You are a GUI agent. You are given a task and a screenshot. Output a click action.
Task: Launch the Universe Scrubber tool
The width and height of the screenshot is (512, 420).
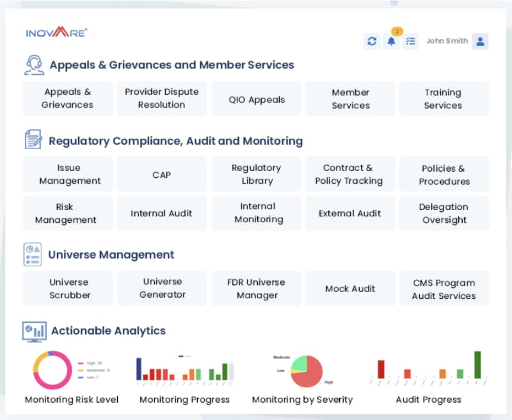click(68, 288)
